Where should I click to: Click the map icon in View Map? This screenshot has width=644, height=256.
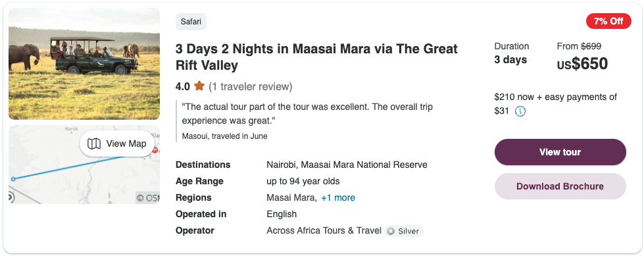pyautogui.click(x=94, y=143)
